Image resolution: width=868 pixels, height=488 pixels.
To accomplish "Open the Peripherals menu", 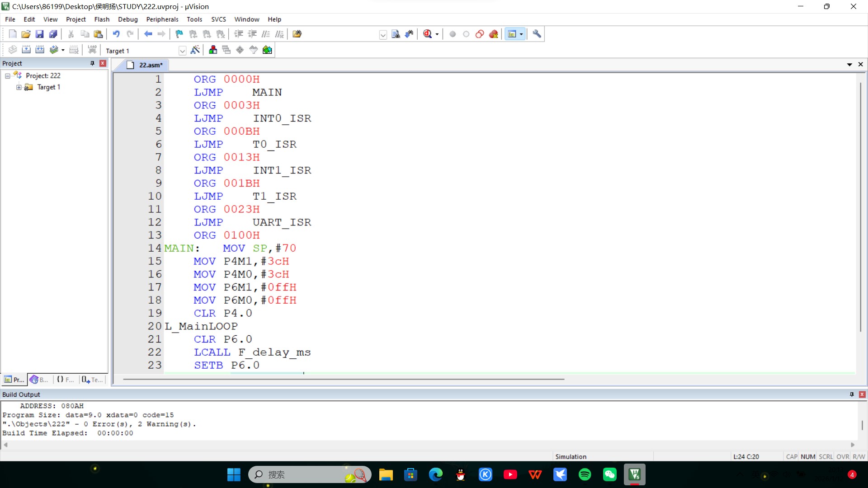I will pos(162,19).
